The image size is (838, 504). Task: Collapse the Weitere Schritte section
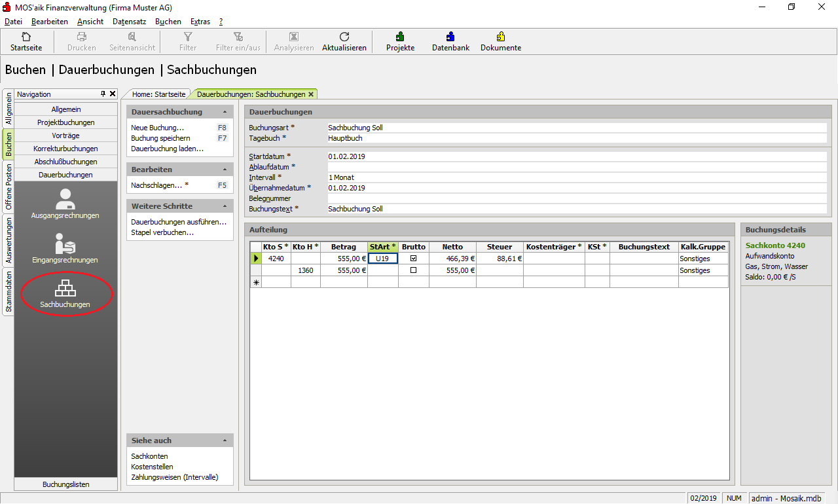[225, 206]
